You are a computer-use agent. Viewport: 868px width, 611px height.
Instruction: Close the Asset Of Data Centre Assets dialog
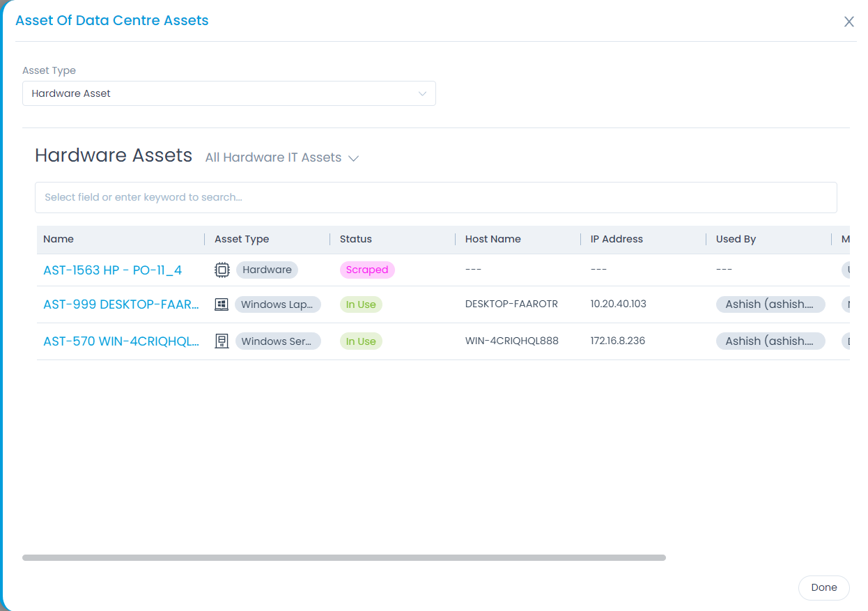point(848,21)
